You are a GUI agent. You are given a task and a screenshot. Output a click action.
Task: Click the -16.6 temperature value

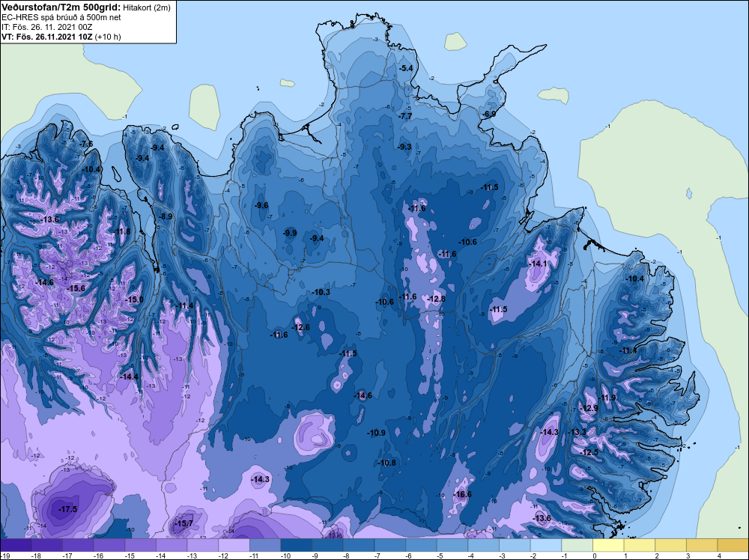click(462, 494)
